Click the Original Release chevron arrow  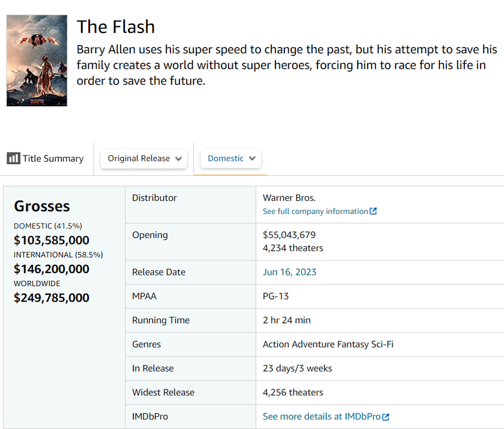[178, 159]
